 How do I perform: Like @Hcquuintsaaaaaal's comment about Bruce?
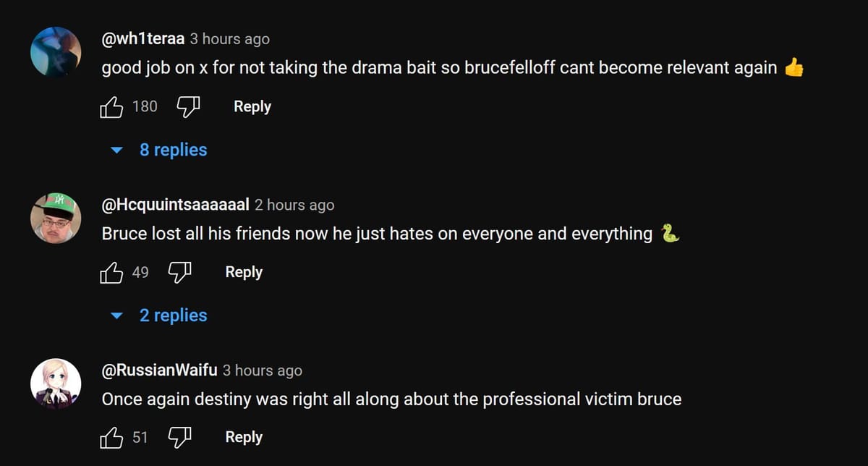tap(112, 272)
